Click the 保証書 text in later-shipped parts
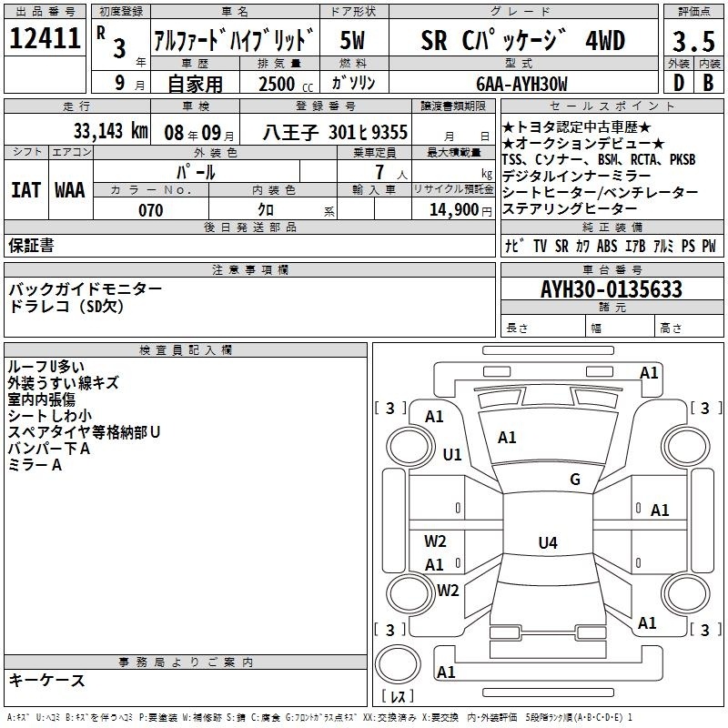 pos(31,245)
